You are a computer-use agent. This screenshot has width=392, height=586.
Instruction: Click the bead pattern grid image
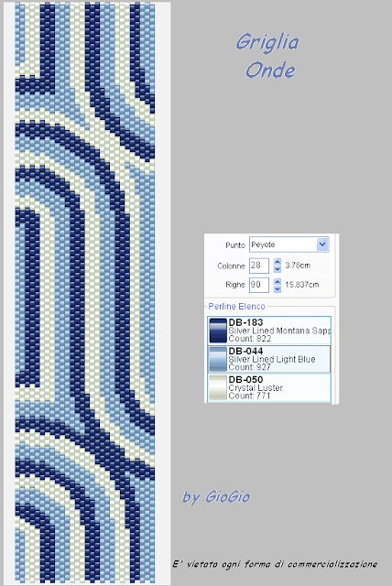[85, 293]
